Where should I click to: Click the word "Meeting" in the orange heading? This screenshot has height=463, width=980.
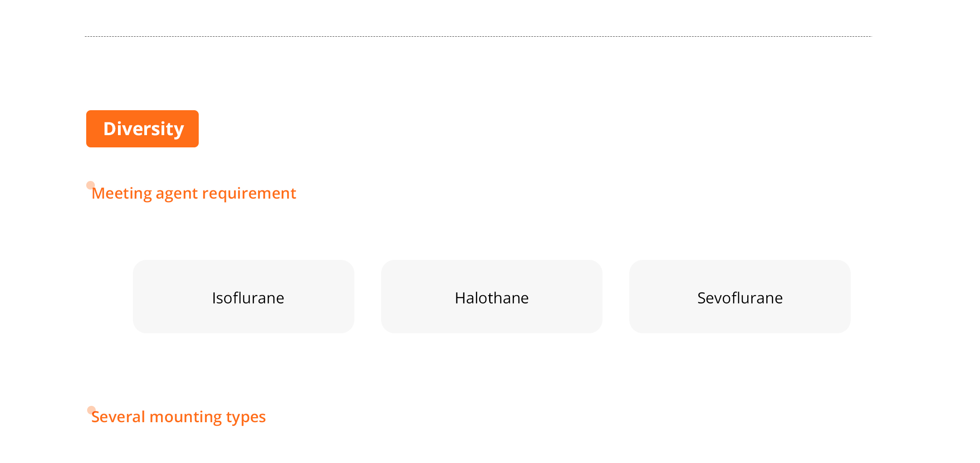[122, 193]
